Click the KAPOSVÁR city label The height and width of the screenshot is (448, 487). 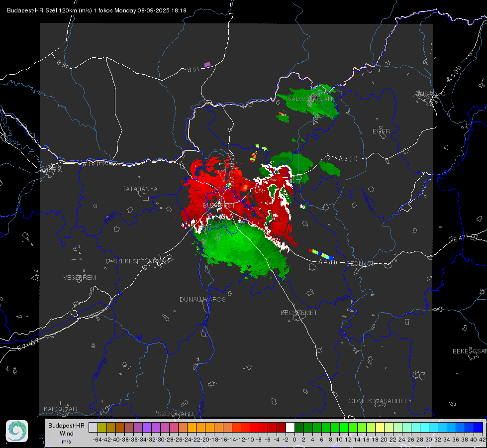pyautogui.click(x=60, y=409)
